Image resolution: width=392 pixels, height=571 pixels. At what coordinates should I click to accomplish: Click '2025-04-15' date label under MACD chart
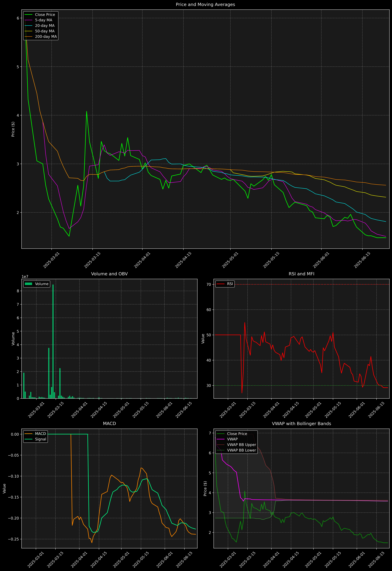coord(99,560)
